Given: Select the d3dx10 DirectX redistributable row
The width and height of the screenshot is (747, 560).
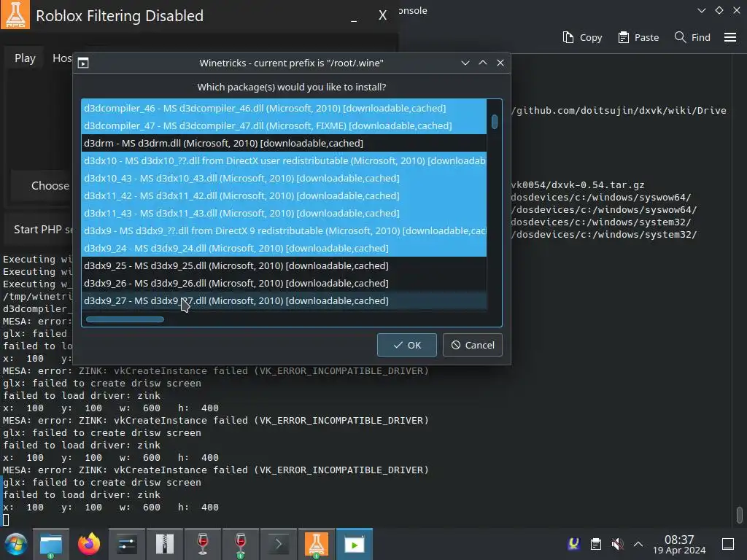Looking at the screenshot, I should point(284,160).
